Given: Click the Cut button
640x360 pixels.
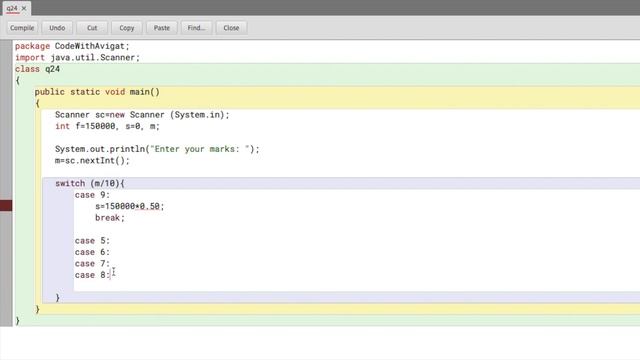Looking at the screenshot, I should (92, 28).
